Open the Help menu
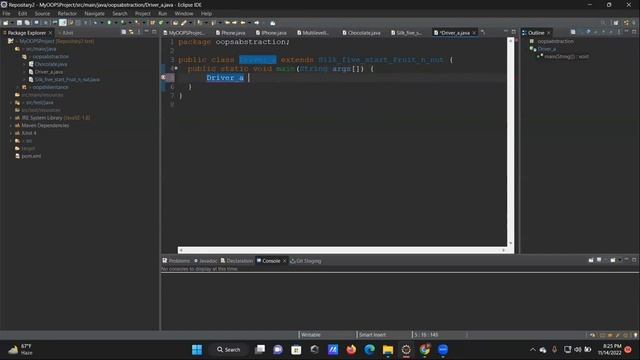 [x=206, y=13]
